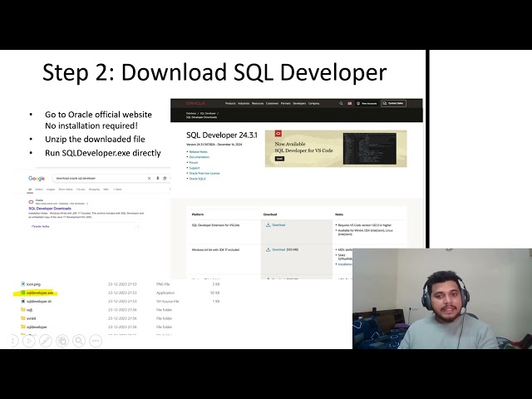Click the Oracle favicon in search result
Screen dimensions: 532x399
[31, 202]
